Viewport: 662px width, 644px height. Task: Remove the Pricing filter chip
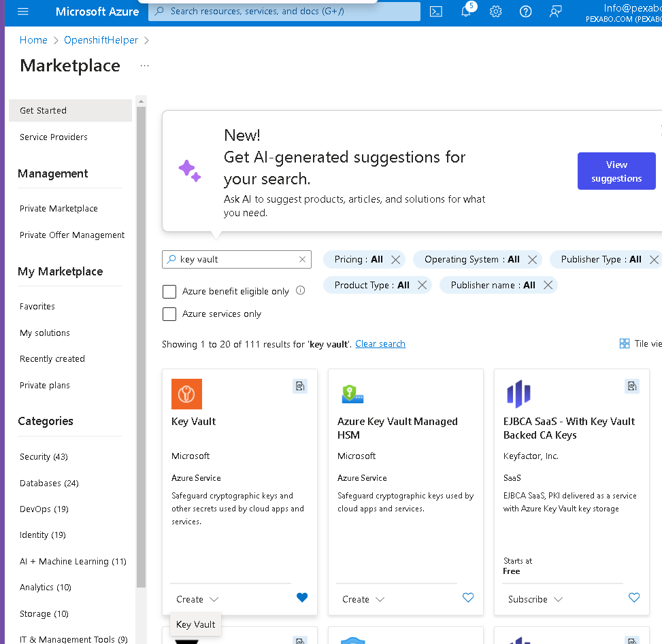(x=395, y=260)
